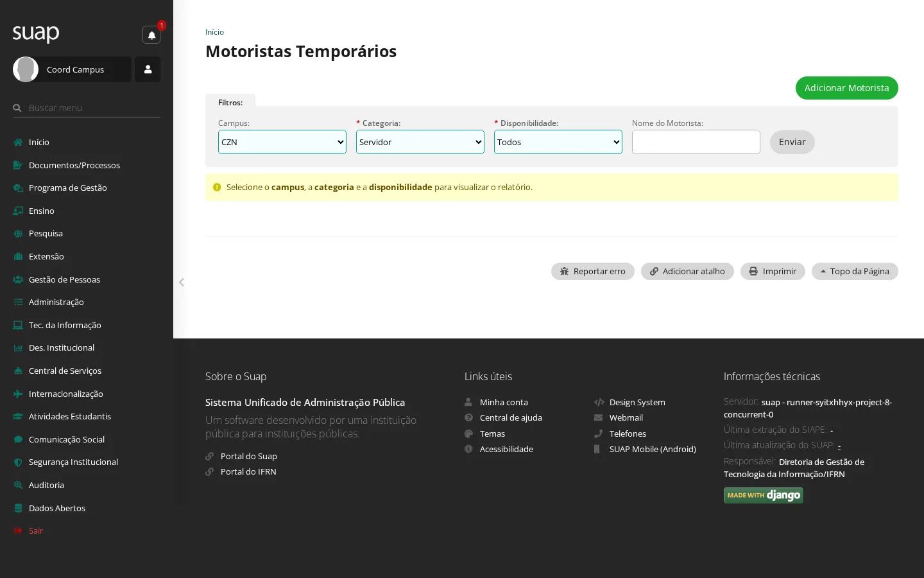
Task: Open the Campus dropdown showing CZN
Action: coord(282,142)
